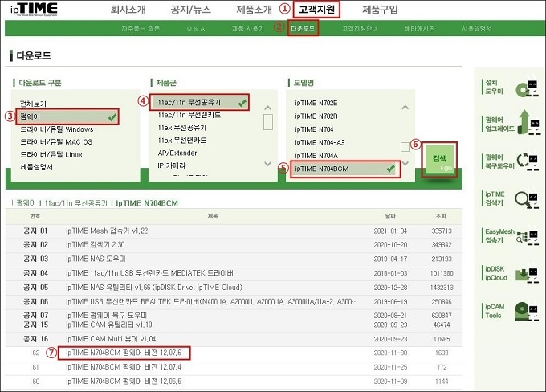Open USB 무선랜카드 MEDIATEK 드라이버 post
The height and width of the screenshot is (392, 546).
(x=149, y=273)
